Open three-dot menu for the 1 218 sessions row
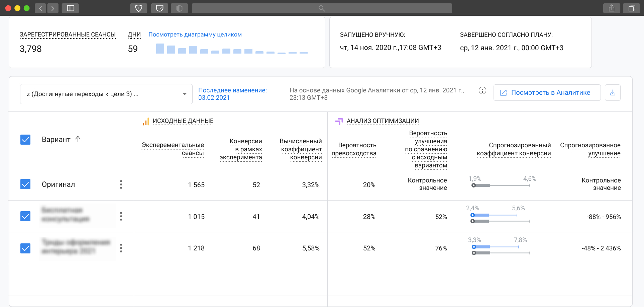This screenshot has width=644, height=307. (x=121, y=248)
